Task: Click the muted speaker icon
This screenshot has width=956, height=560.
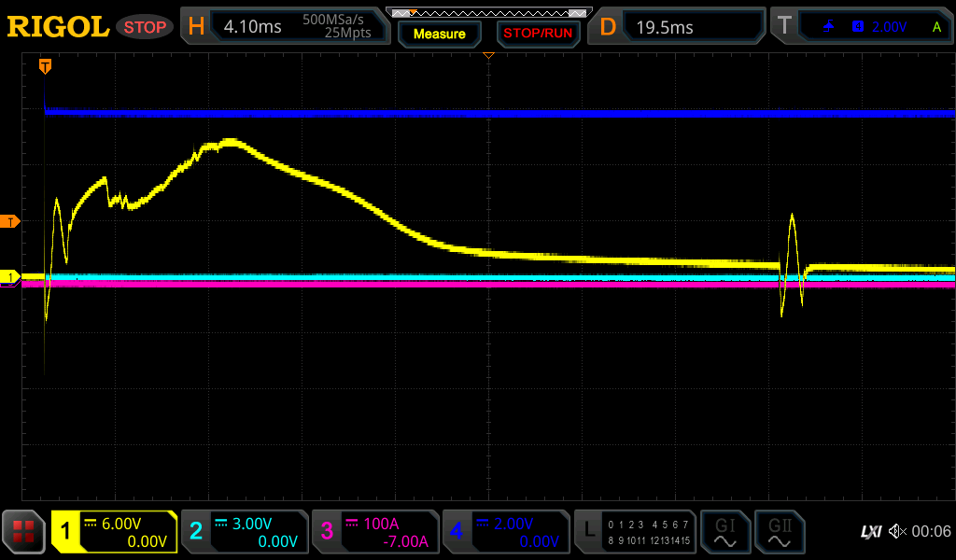Action: (x=896, y=532)
